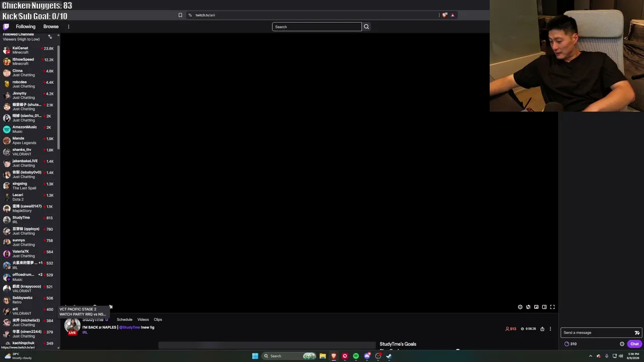Viewport: 644px width, 362px height.
Task: Click the Send a message chat box
Action: click(597, 332)
